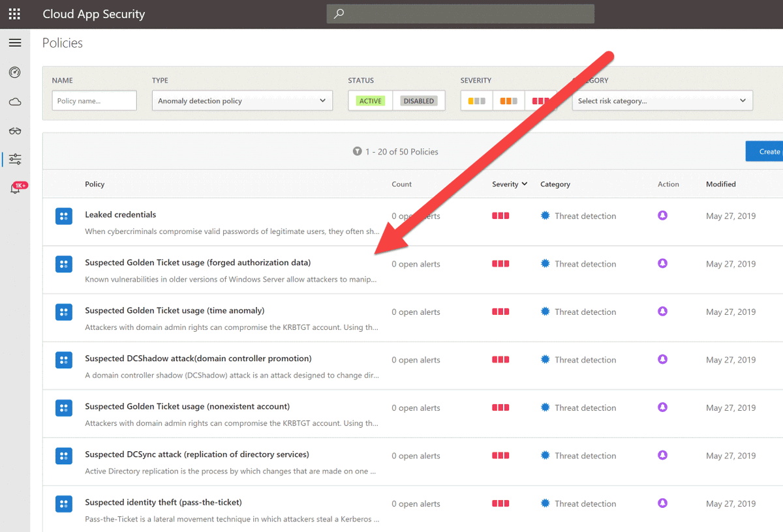This screenshot has height=532, width=783.
Task: Click action bell for Golden Ticket nonexistent account
Action: 662,407
